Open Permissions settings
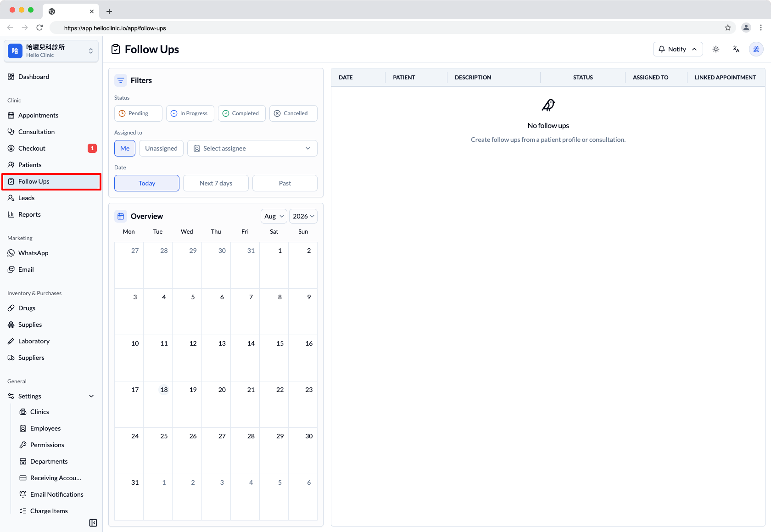771x532 pixels. point(57,445)
